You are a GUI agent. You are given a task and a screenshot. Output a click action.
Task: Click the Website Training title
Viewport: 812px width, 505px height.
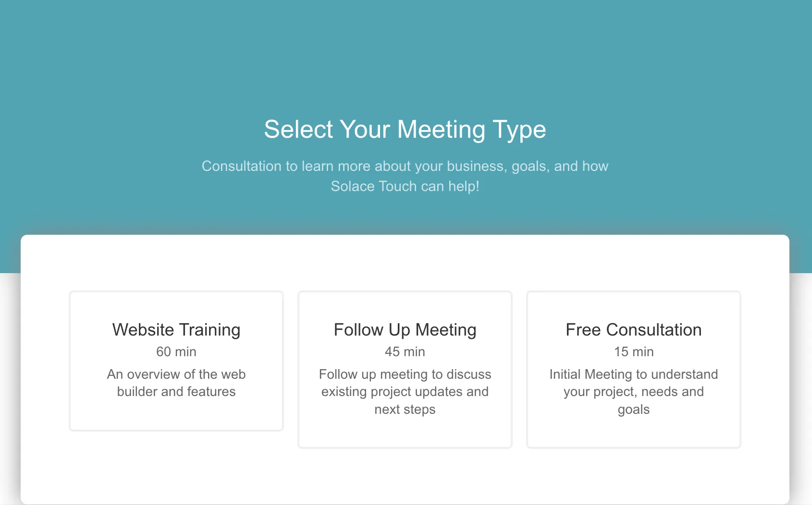tap(176, 330)
